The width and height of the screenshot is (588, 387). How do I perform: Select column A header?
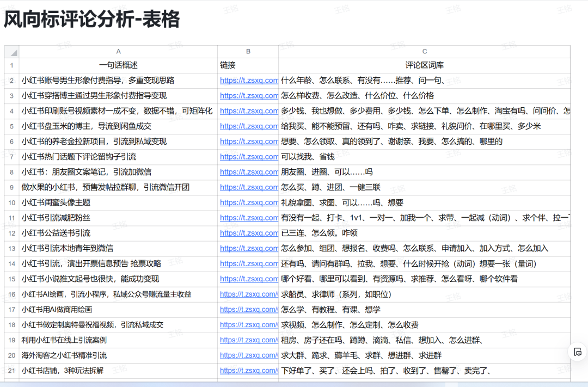pyautogui.click(x=118, y=52)
